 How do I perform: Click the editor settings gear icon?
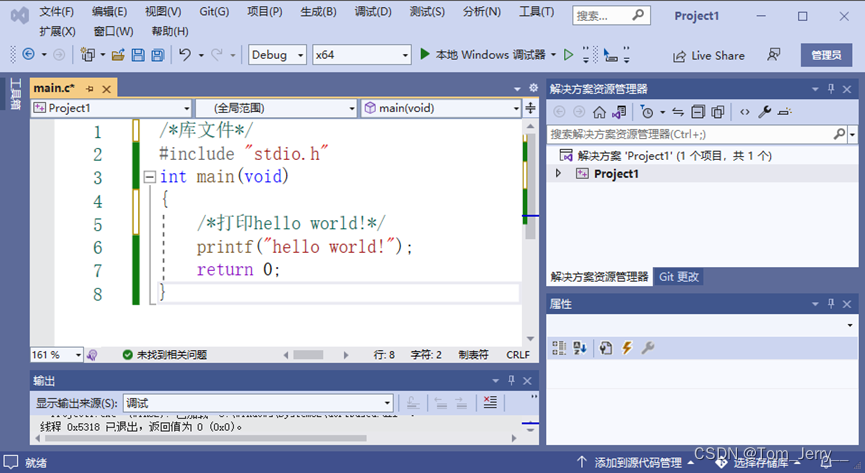(x=533, y=88)
